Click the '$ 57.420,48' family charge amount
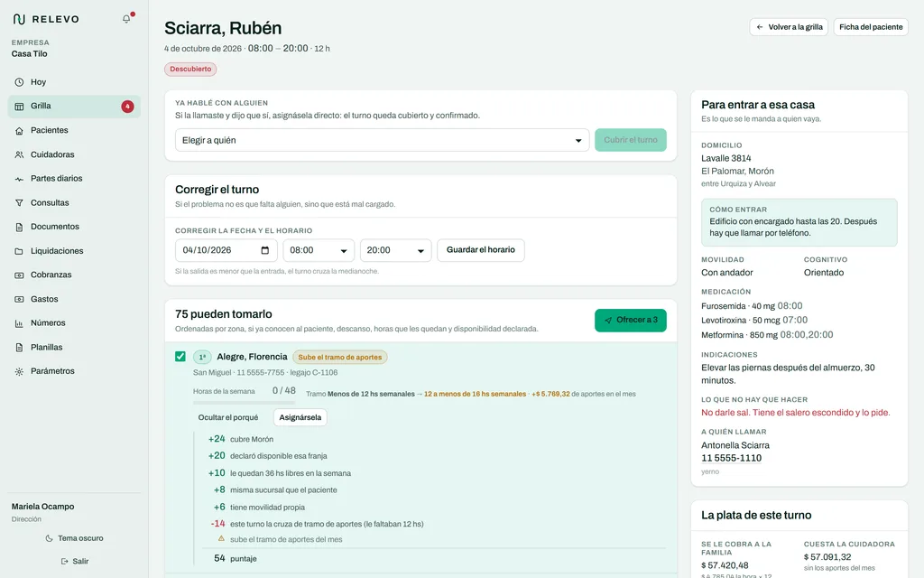The width and height of the screenshot is (924, 578). pos(725,565)
